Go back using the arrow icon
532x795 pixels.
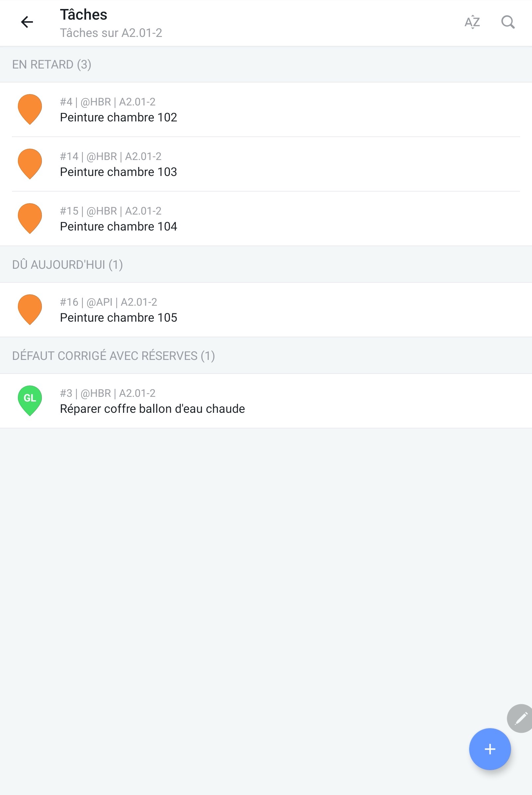(x=27, y=22)
